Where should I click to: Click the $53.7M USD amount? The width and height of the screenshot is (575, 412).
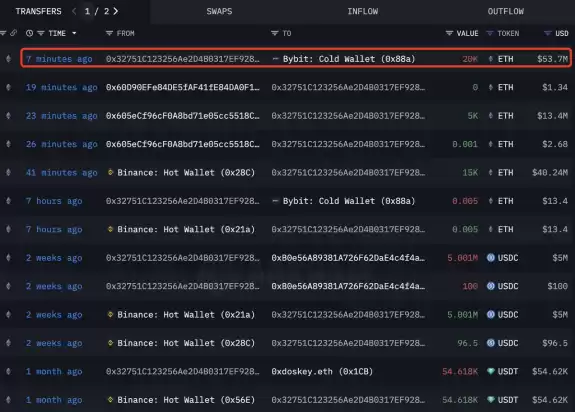point(552,59)
